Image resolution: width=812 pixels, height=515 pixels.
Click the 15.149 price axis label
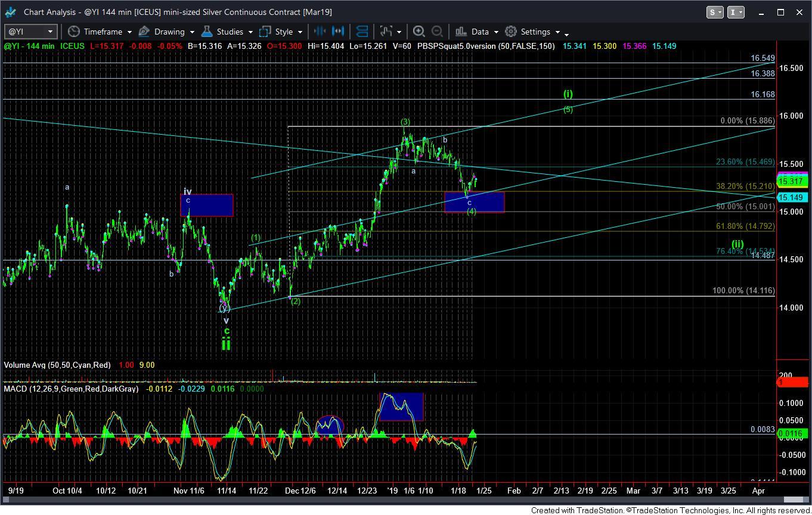(x=792, y=197)
